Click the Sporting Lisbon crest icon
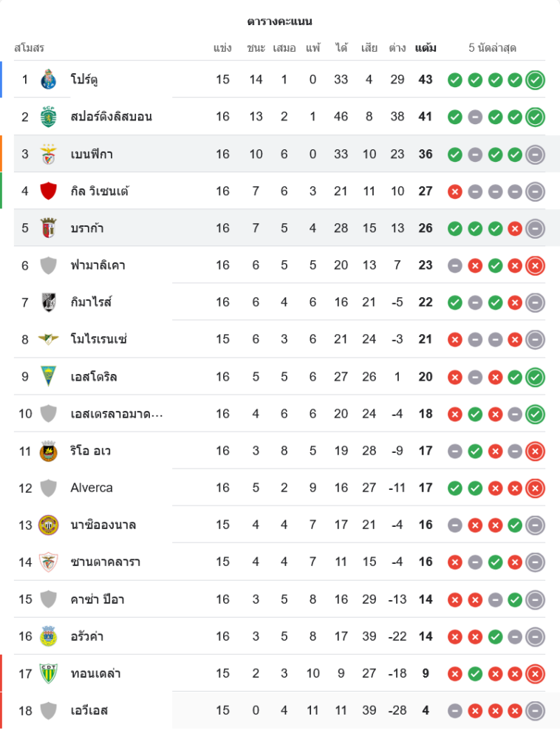This screenshot has width=560, height=739. coord(48,117)
